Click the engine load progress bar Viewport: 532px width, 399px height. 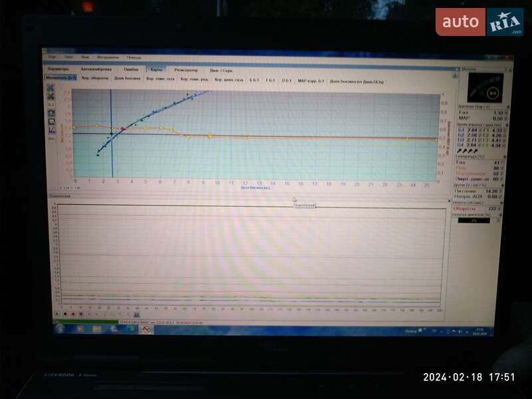(x=473, y=221)
